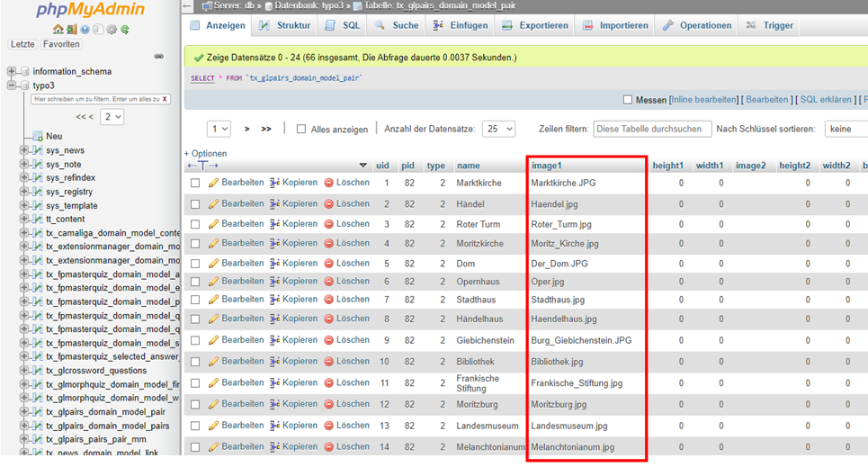
Task: Check the Roter Turm row checkbox
Action: click(195, 224)
